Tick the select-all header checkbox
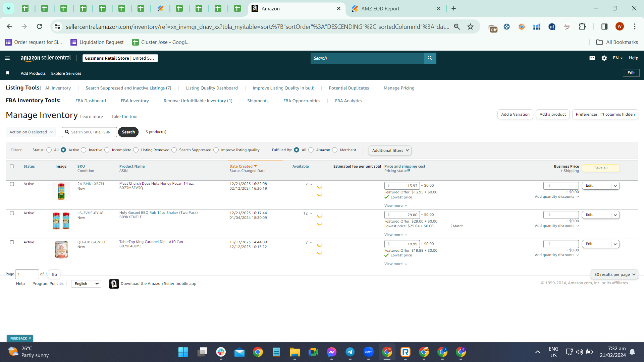Viewport: 644px width, 362px height. (x=12, y=166)
